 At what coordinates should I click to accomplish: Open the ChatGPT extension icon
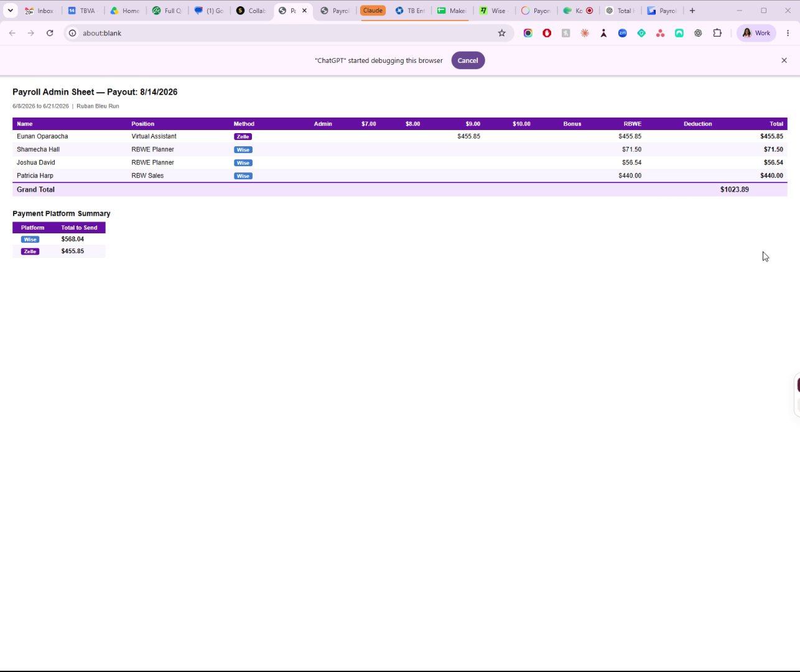point(698,33)
